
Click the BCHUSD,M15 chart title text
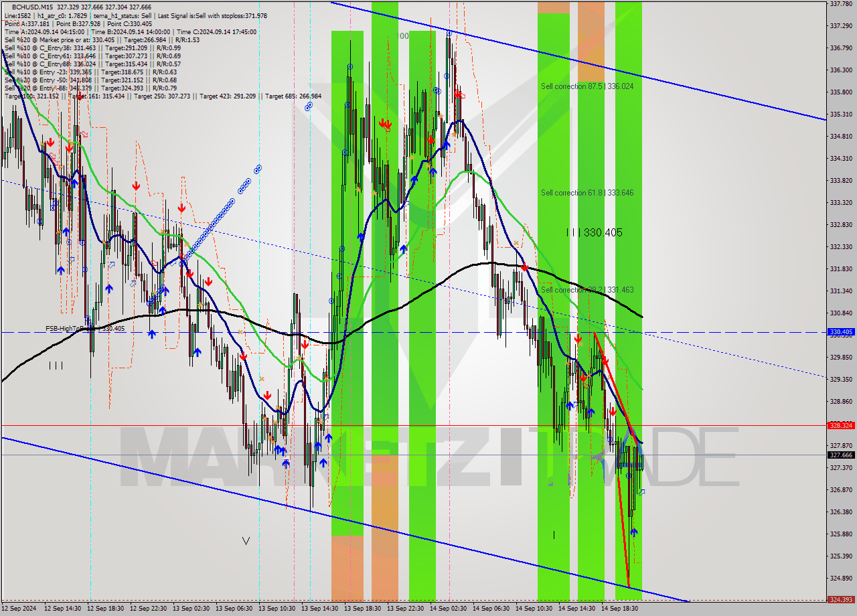pos(31,7)
